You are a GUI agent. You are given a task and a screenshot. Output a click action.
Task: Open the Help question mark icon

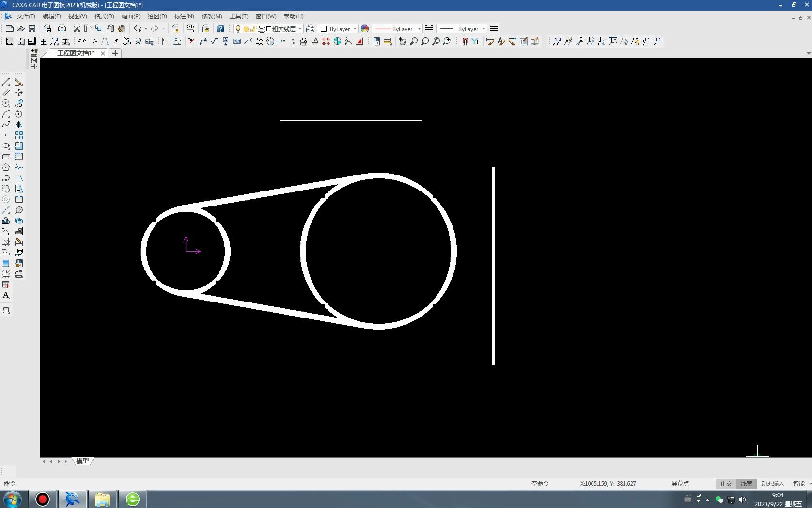coord(220,29)
